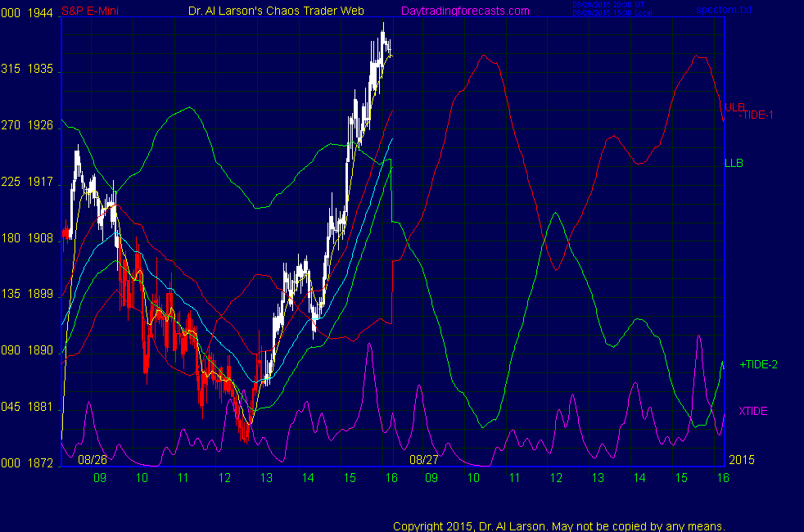Image resolution: width=804 pixels, height=532 pixels.
Task: Click the 'Dr. Al Larson's Chaos Trader Web' heading
Action: 276,11
